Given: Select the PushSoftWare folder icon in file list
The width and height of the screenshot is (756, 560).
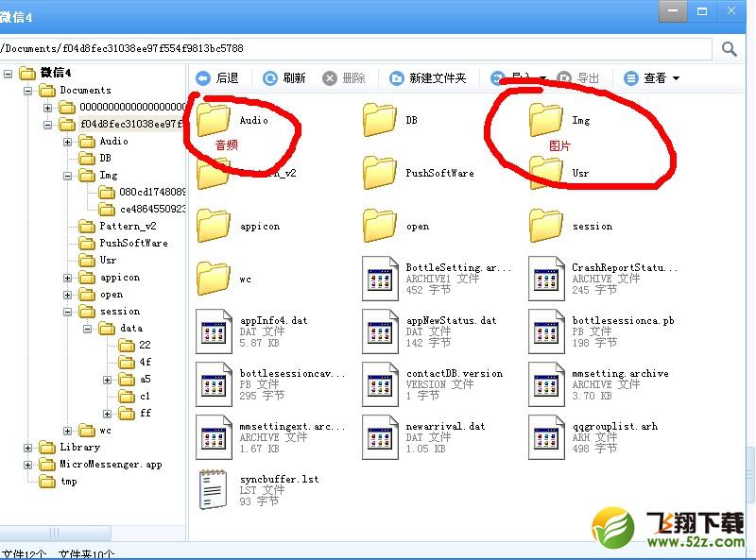Looking at the screenshot, I should pyautogui.click(x=380, y=173).
